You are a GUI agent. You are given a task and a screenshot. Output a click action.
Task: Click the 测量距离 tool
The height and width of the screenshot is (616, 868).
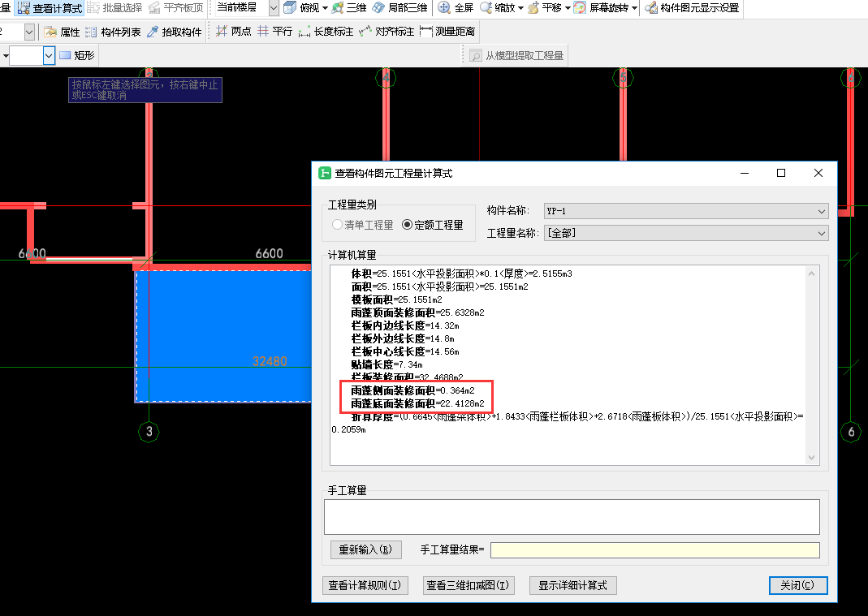(447, 32)
